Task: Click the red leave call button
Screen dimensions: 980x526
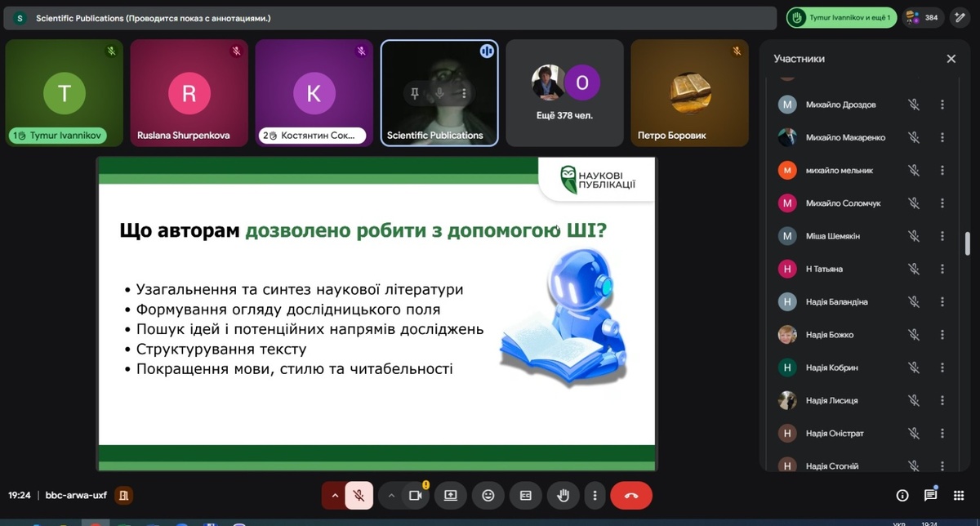Action: (630, 495)
